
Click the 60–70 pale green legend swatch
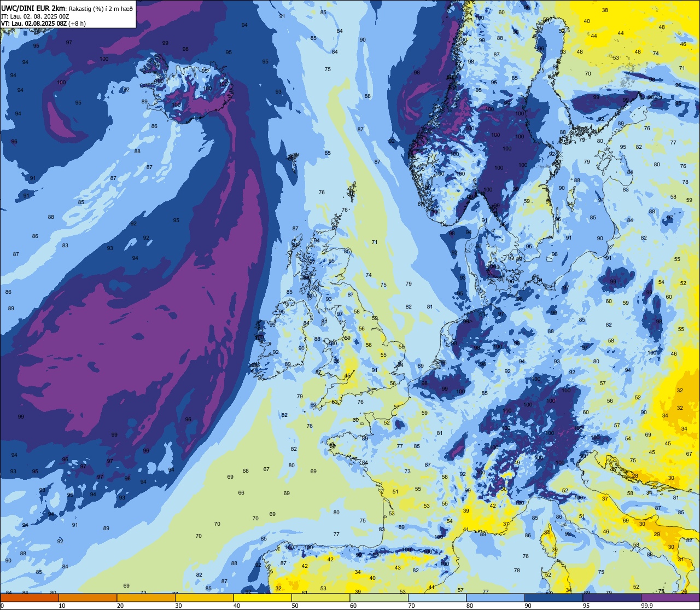[x=379, y=597]
